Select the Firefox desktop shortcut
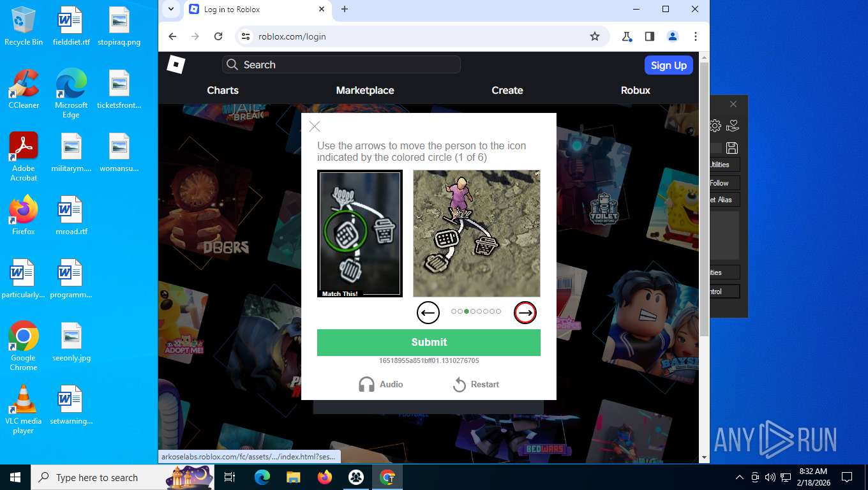Screen dimensions: 868x490 click(24, 216)
